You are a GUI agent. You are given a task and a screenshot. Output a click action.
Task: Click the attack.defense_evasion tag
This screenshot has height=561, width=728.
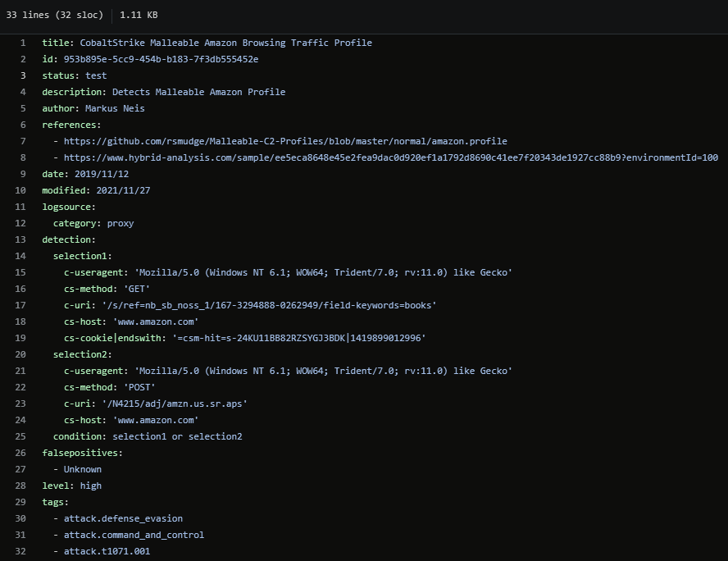[123, 518]
